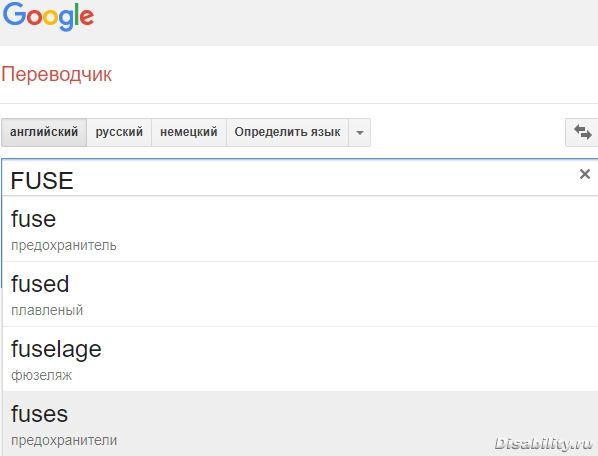Image resolution: width=598 pixels, height=456 pixels.
Task: Select английский as source language
Action: [x=44, y=132]
